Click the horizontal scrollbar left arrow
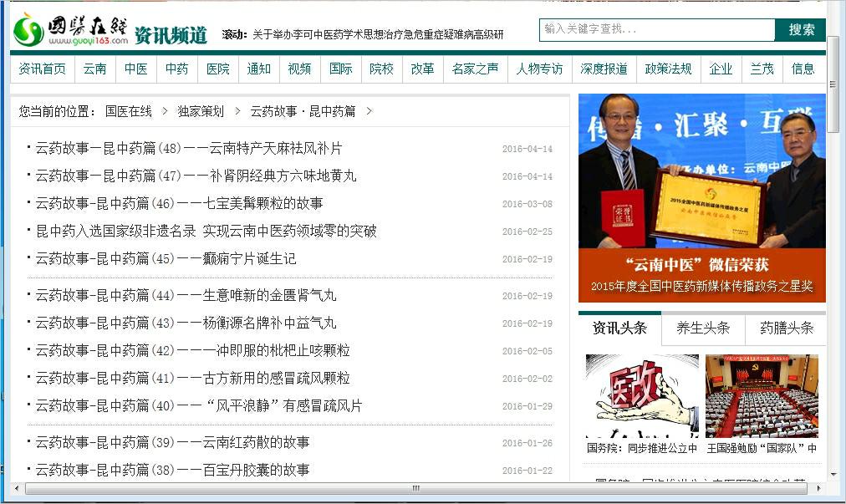 [17, 488]
